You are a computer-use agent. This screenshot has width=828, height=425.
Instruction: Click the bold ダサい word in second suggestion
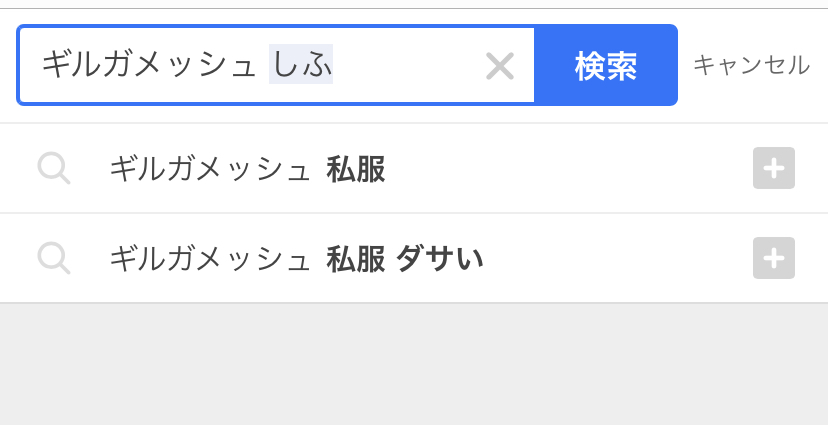440,259
